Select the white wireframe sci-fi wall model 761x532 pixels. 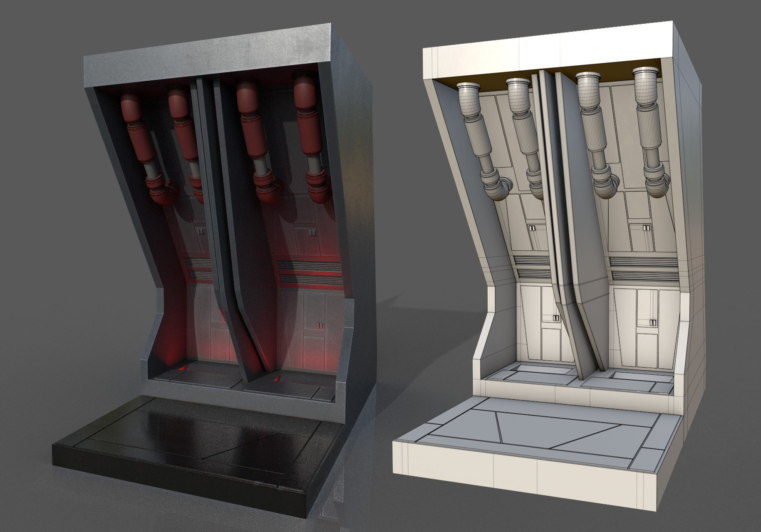tap(549, 266)
